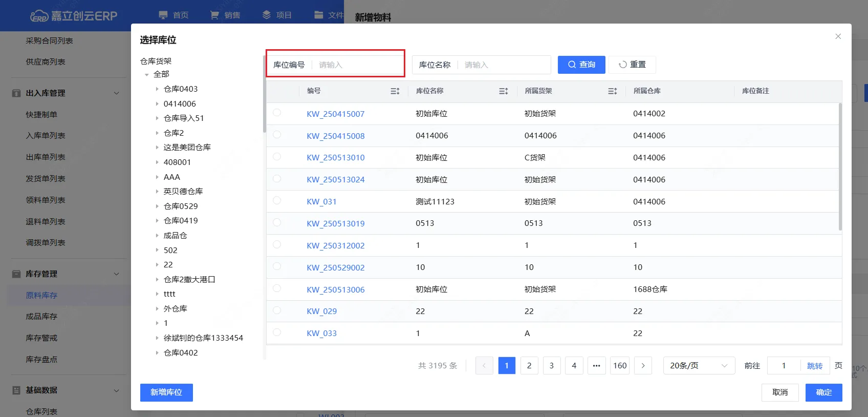Click the column settings icon beside 编号
Image resolution: width=868 pixels, height=417 pixels.
click(x=395, y=91)
